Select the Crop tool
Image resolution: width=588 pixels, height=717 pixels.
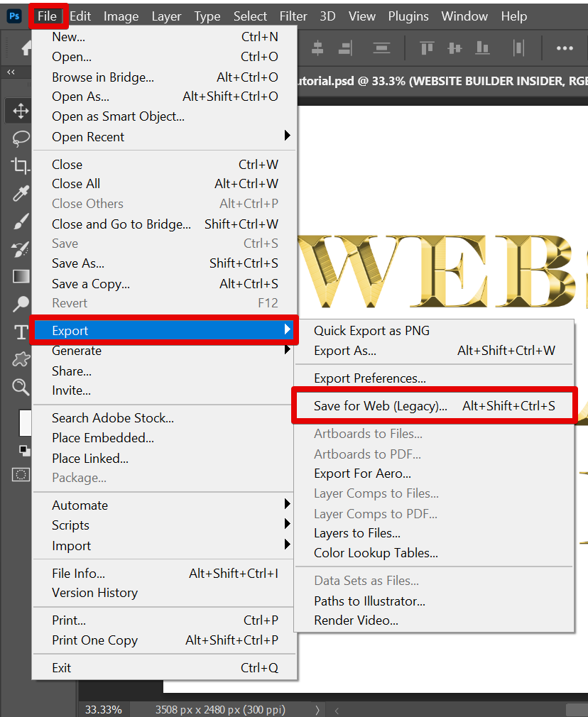click(21, 165)
